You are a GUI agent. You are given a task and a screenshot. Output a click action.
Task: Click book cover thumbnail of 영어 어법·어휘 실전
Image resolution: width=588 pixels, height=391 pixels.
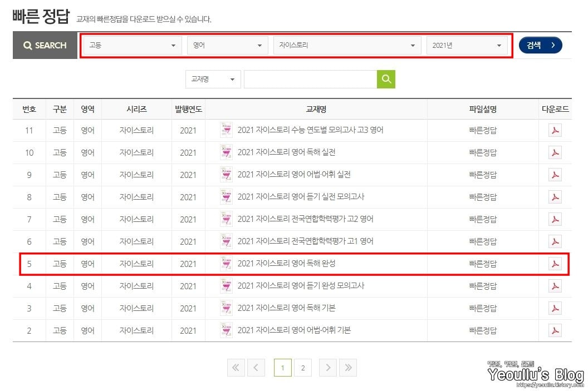point(226,175)
